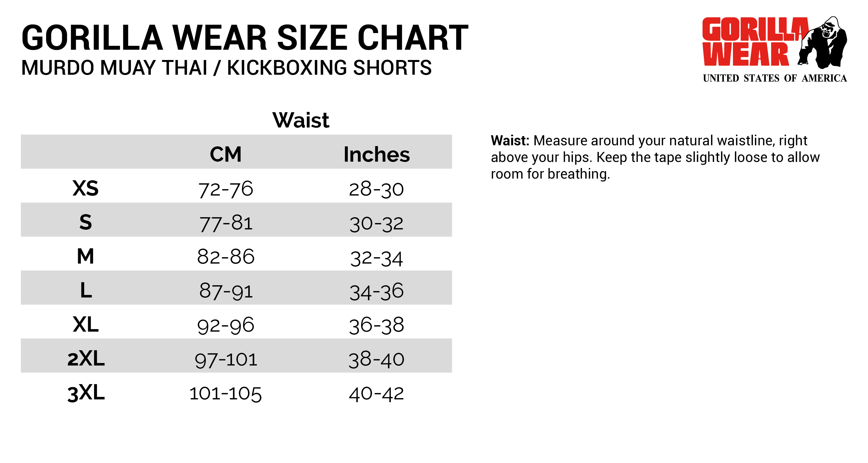Select the S size row label

86,222
